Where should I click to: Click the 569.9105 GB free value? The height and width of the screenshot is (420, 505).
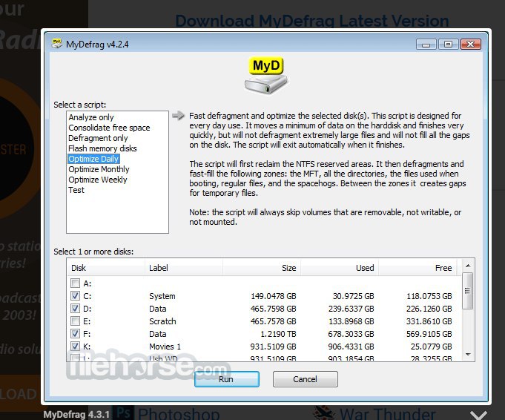(x=429, y=334)
